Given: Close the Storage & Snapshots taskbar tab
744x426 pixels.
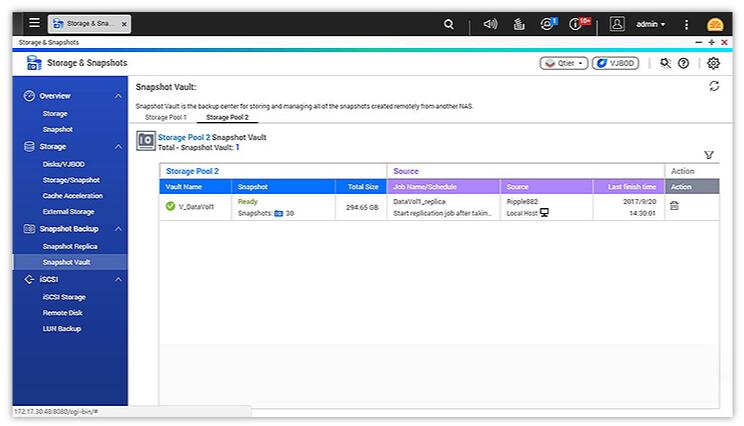Looking at the screenshot, I should click(x=124, y=24).
